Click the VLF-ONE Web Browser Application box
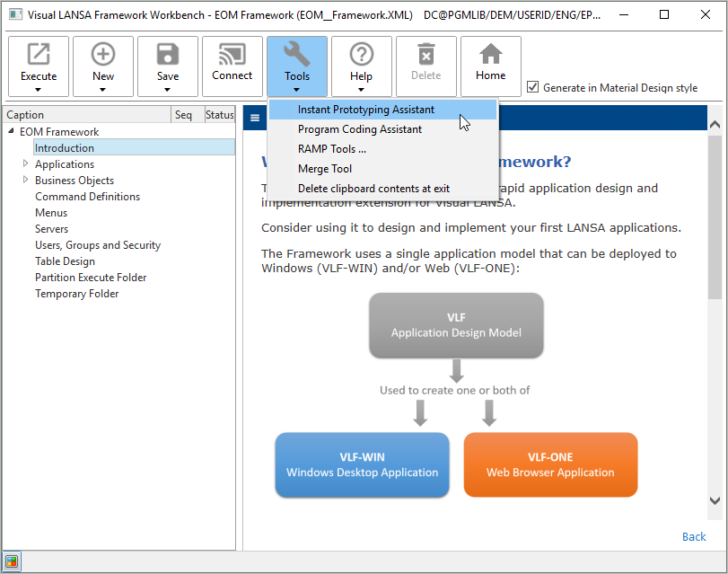 point(550,464)
